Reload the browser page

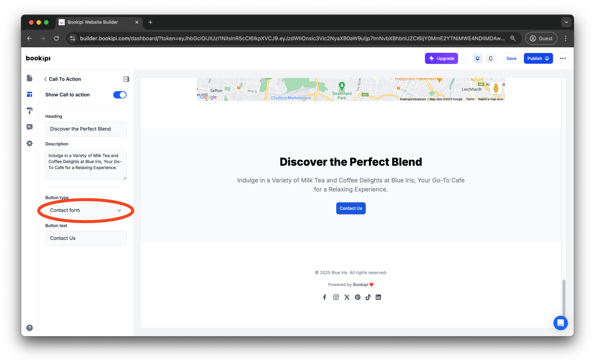57,38
